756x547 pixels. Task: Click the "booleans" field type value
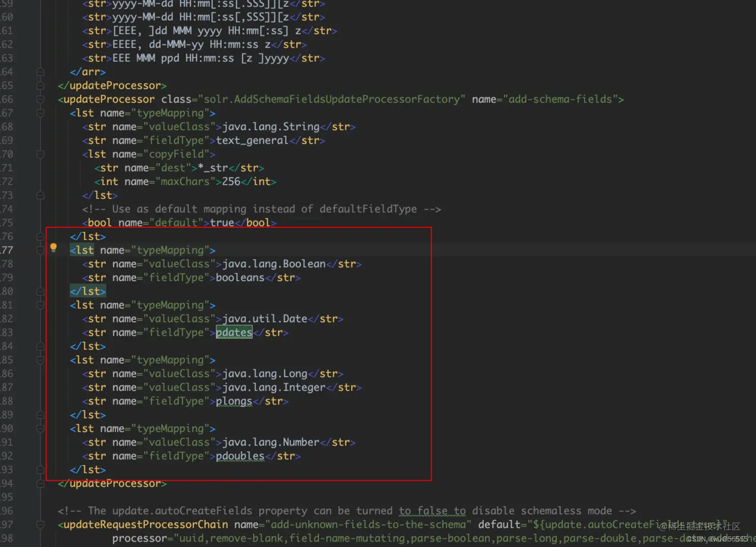point(240,278)
